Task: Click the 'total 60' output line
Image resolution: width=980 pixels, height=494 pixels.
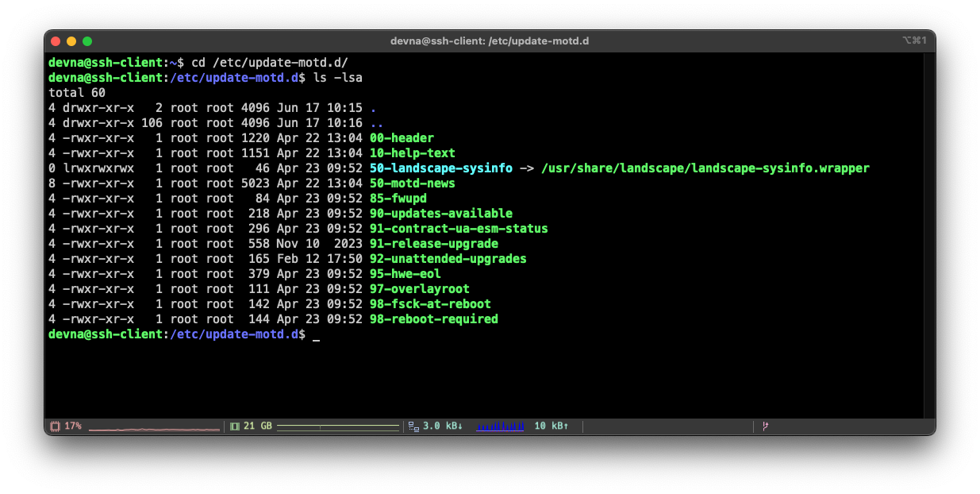Action: click(x=77, y=93)
